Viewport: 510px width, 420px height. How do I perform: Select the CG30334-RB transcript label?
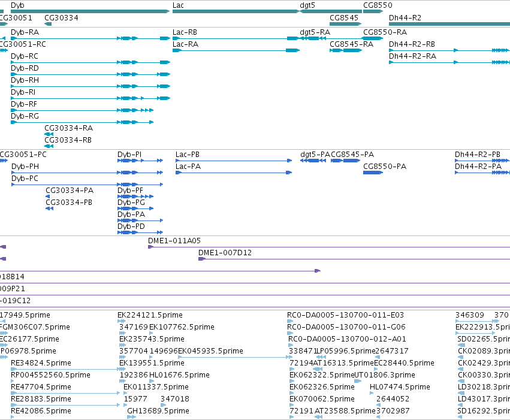click(68, 140)
